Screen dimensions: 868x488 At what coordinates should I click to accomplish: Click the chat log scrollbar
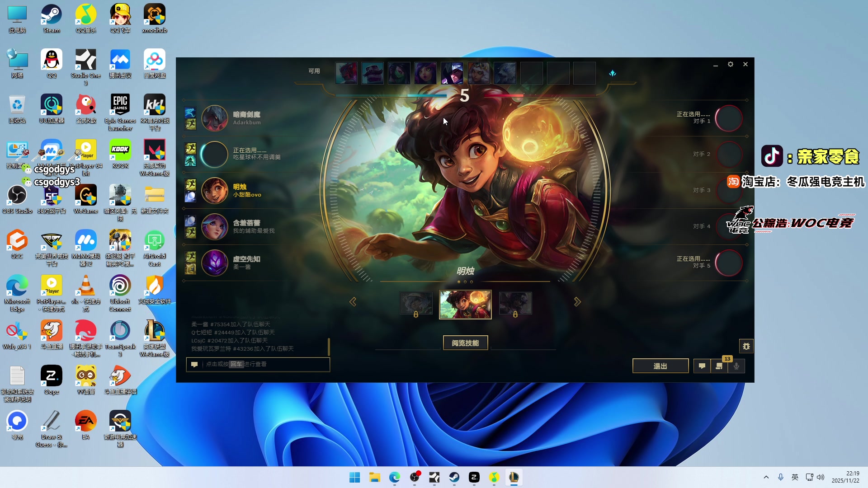[x=329, y=347]
